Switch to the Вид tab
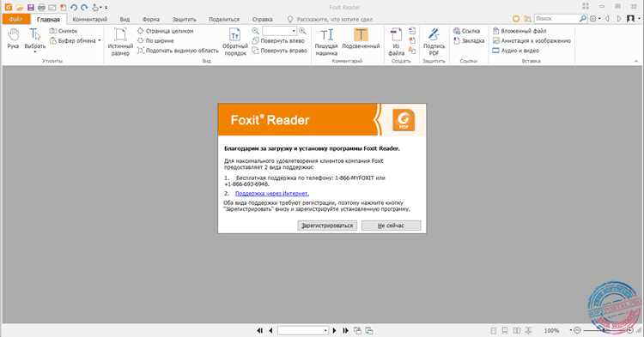 coord(125,19)
